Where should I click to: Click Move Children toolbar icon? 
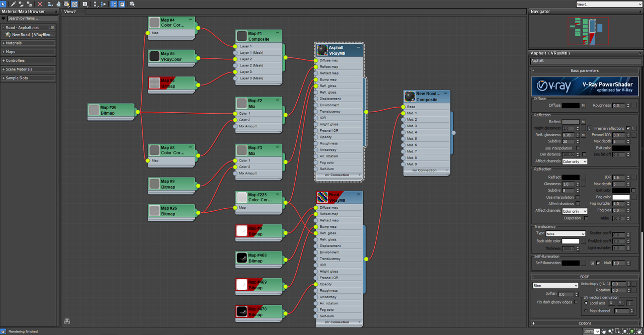(x=50, y=4)
